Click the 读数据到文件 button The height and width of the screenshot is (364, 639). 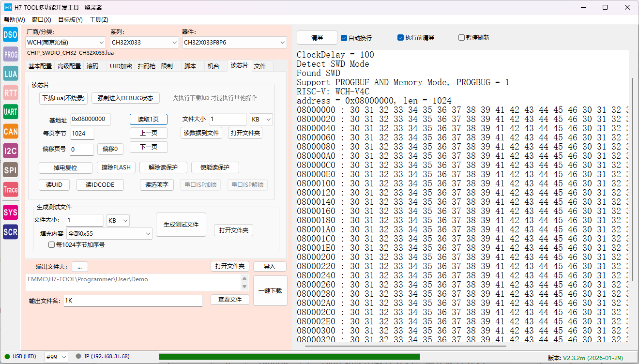(x=201, y=133)
